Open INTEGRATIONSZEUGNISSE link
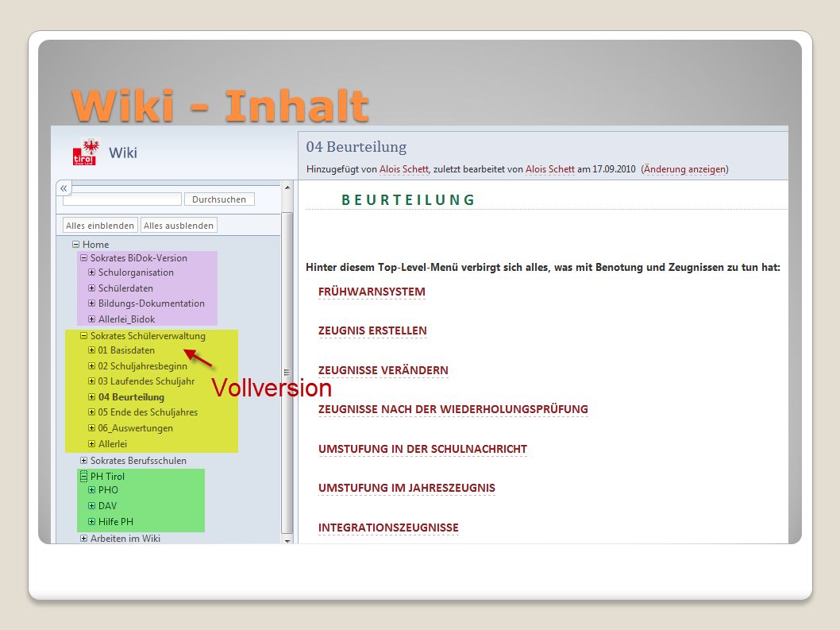 tap(388, 528)
